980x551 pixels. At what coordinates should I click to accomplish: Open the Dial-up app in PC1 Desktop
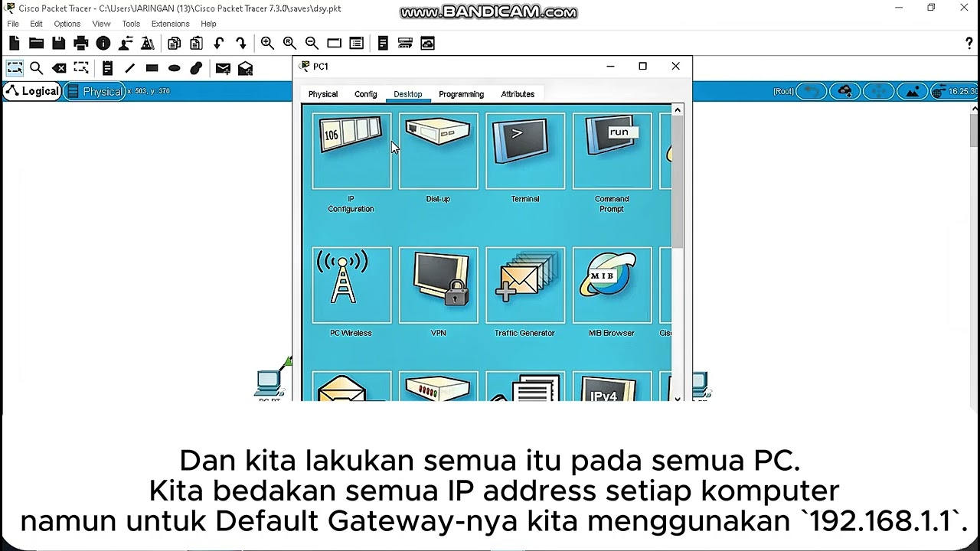pyautogui.click(x=439, y=151)
